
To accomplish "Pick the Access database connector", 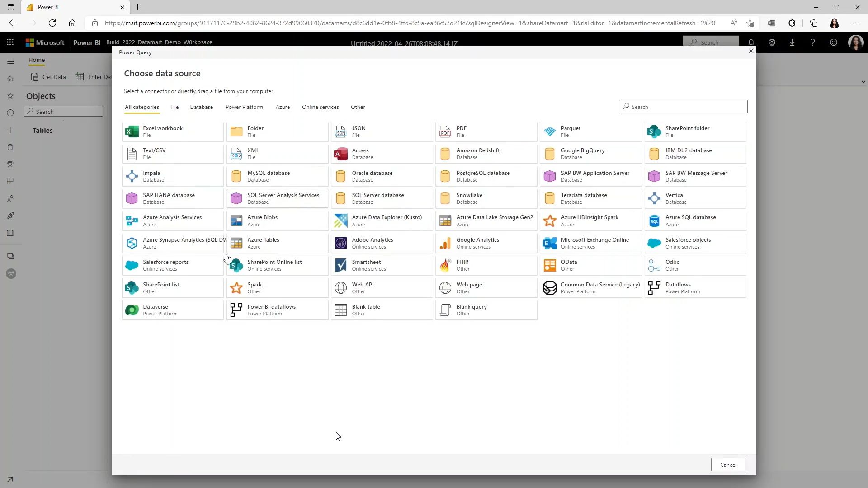I will pyautogui.click(x=382, y=154).
